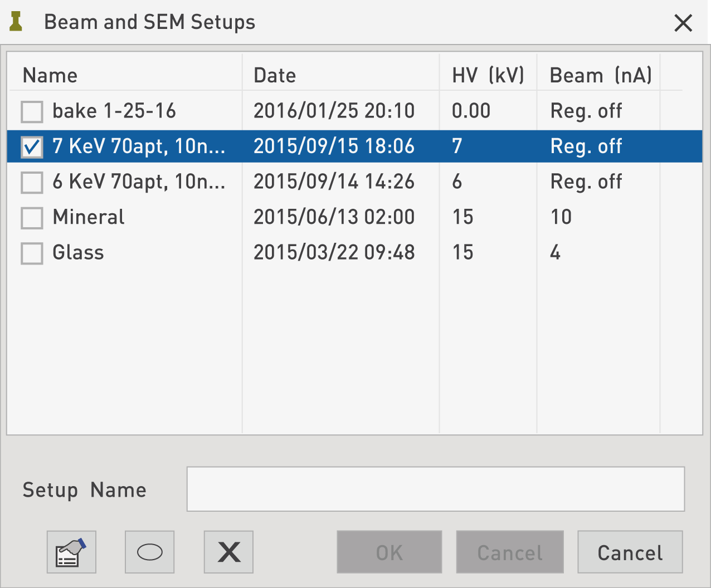The width and height of the screenshot is (711, 588).
Task: Click the bold X delete icon button
Action: pos(228,552)
